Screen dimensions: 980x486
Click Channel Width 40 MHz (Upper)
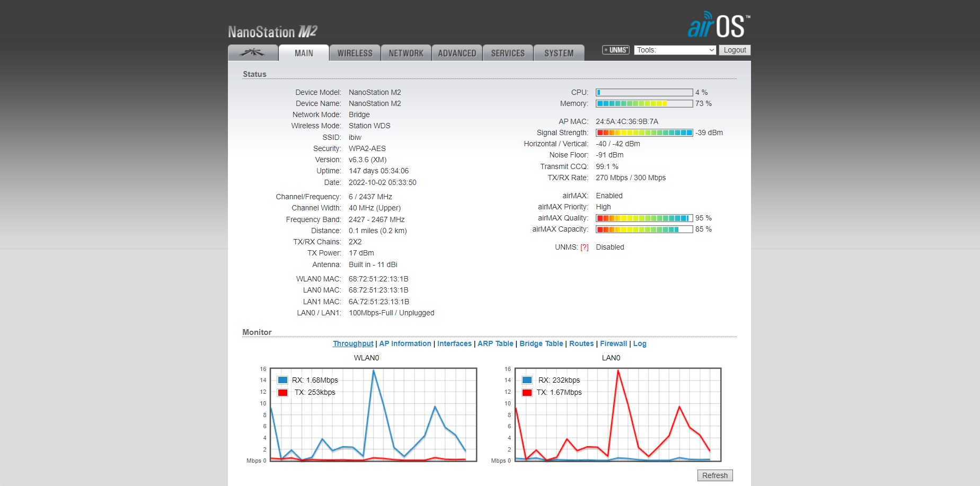(x=375, y=208)
